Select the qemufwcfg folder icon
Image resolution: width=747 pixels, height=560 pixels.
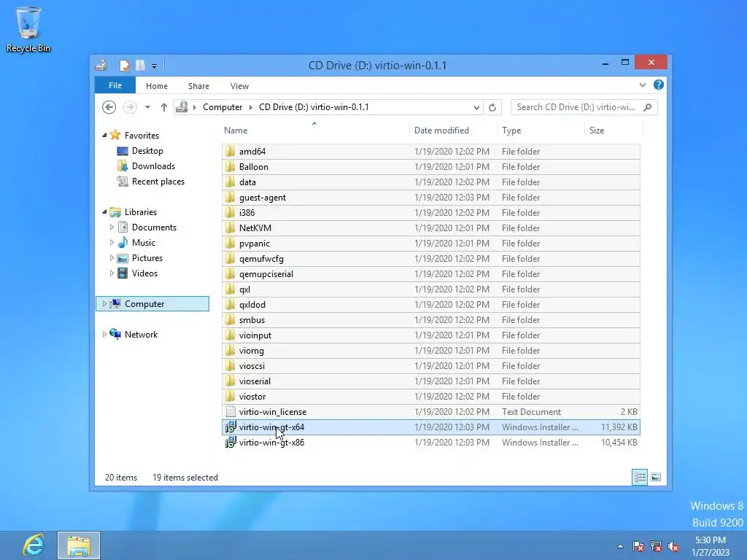point(230,259)
